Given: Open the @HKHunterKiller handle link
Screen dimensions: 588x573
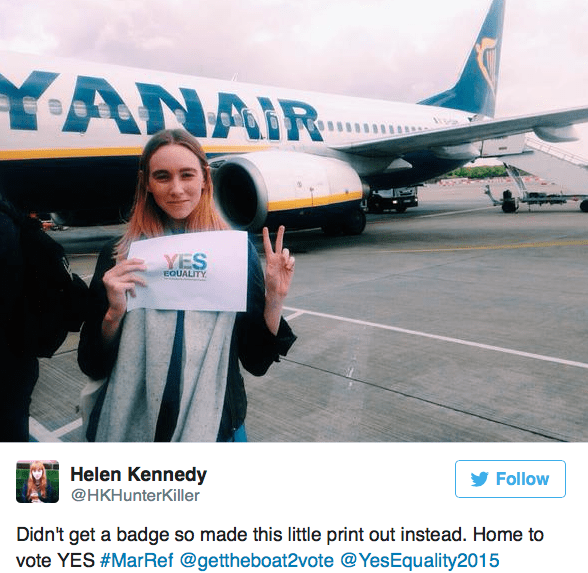Looking at the screenshot, I should pyautogui.click(x=135, y=495).
